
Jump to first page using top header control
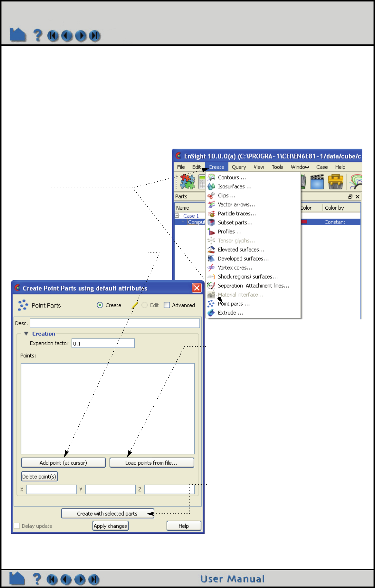(53, 36)
